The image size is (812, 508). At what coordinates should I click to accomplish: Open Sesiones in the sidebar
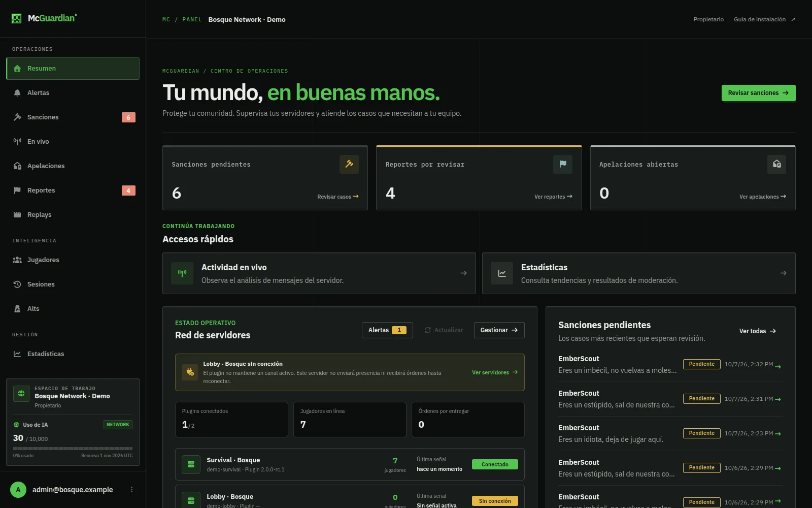point(73,284)
